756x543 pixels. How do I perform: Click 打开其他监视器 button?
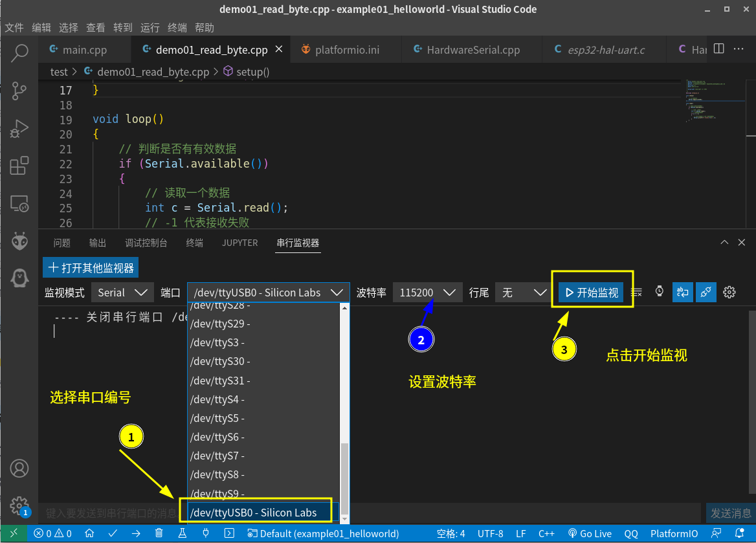click(x=91, y=268)
